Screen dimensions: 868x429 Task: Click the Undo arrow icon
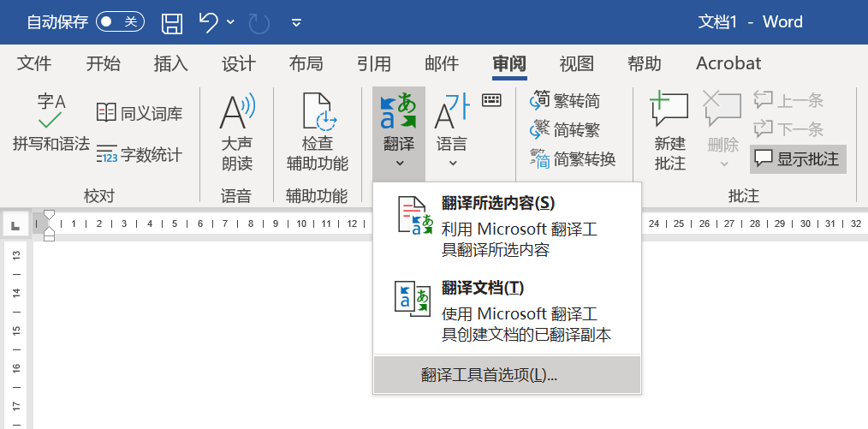tap(208, 22)
